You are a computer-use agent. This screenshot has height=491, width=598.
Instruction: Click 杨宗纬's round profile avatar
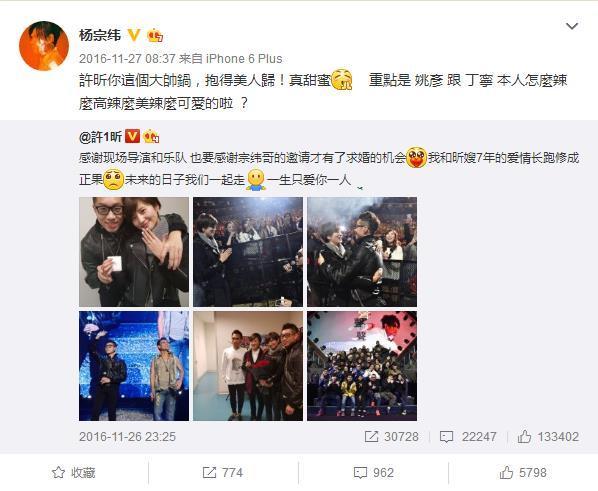[44, 46]
